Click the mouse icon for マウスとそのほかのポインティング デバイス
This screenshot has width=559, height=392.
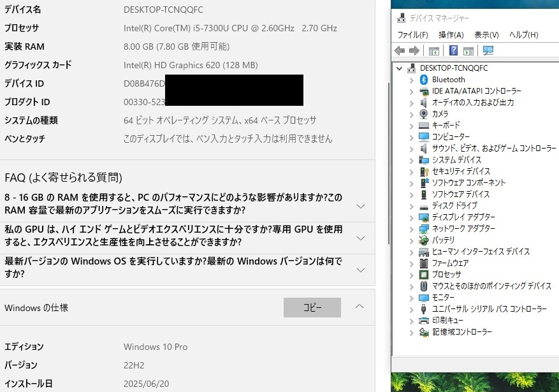[423, 286]
